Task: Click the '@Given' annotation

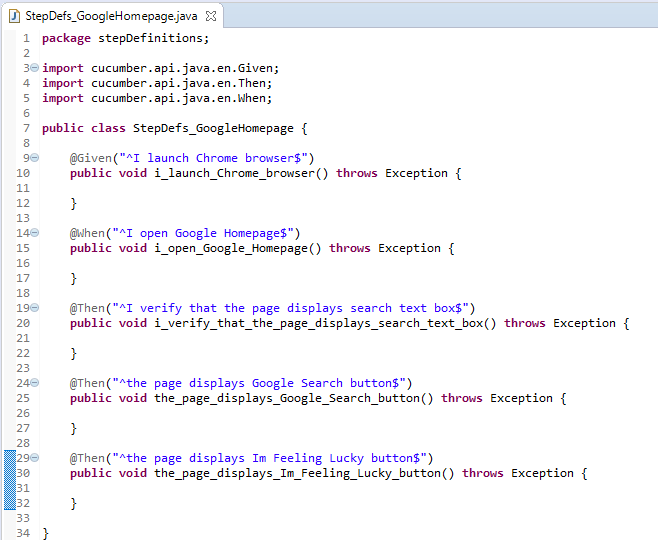Action: point(91,158)
